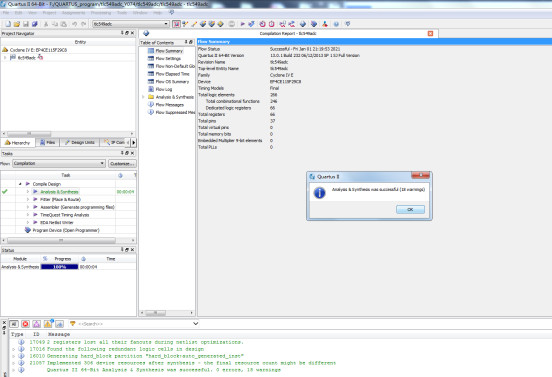Expand the Analysis & Synthesis report folder
Screen dimensions: 552x377
(143, 97)
